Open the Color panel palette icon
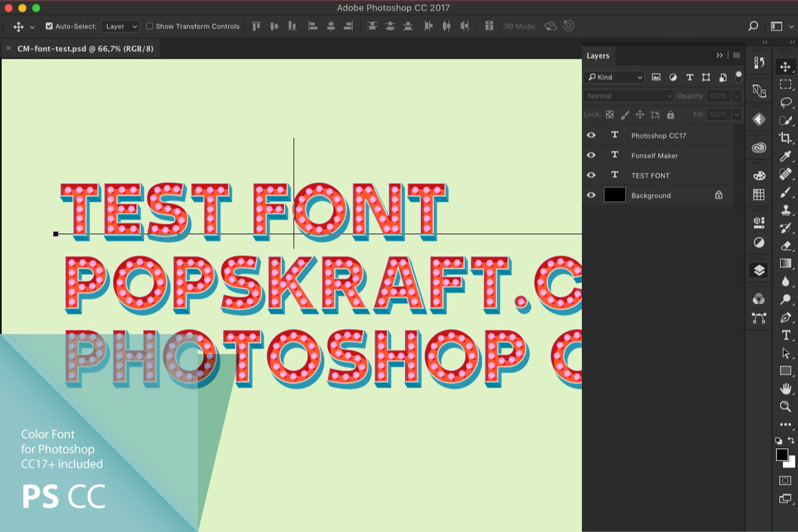Image resolution: width=798 pixels, height=532 pixels. point(759,176)
